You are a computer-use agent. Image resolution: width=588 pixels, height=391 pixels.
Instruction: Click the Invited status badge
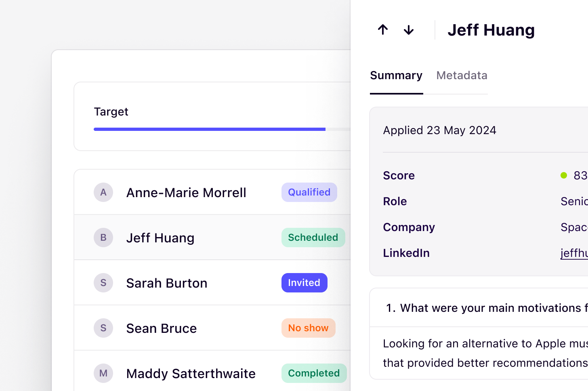[x=304, y=283]
